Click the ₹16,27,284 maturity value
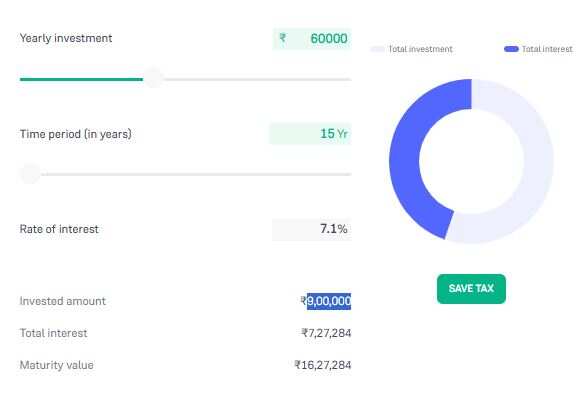This screenshot has width=581, height=393. [x=323, y=365]
